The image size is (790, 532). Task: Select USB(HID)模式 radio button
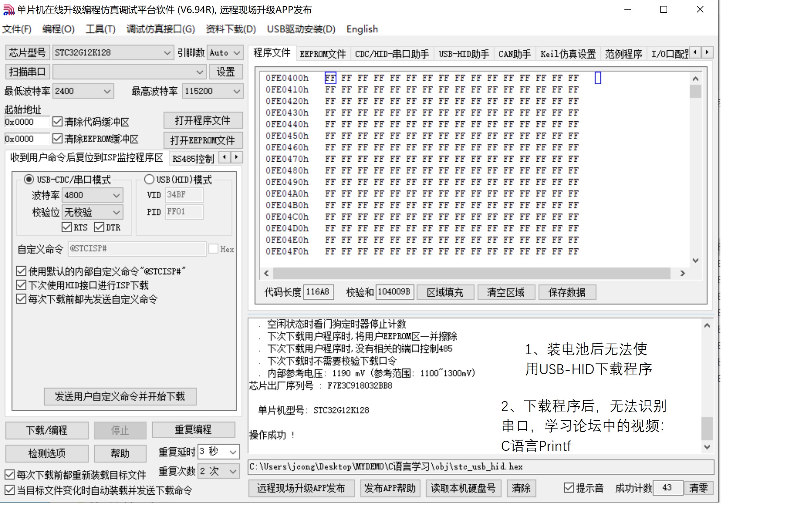pyautogui.click(x=149, y=179)
